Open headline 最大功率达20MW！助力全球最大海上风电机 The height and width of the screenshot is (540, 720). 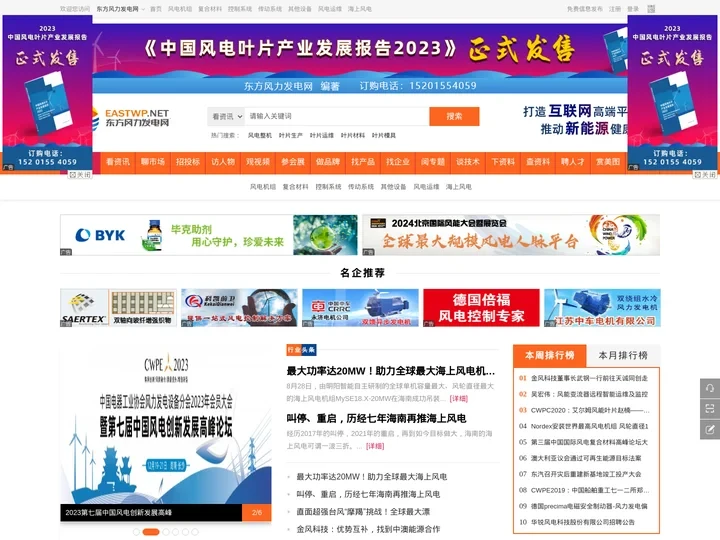(x=390, y=371)
